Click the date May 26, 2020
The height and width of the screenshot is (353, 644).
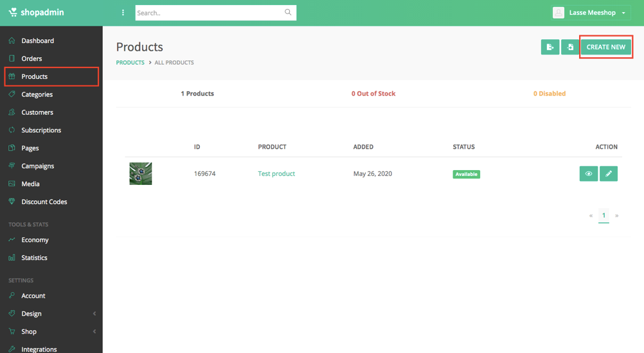pyautogui.click(x=373, y=173)
